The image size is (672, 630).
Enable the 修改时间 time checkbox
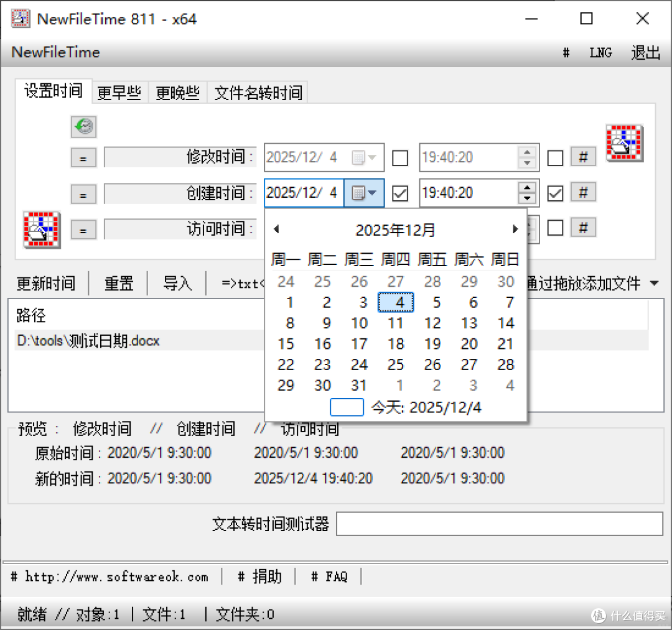coord(555,158)
